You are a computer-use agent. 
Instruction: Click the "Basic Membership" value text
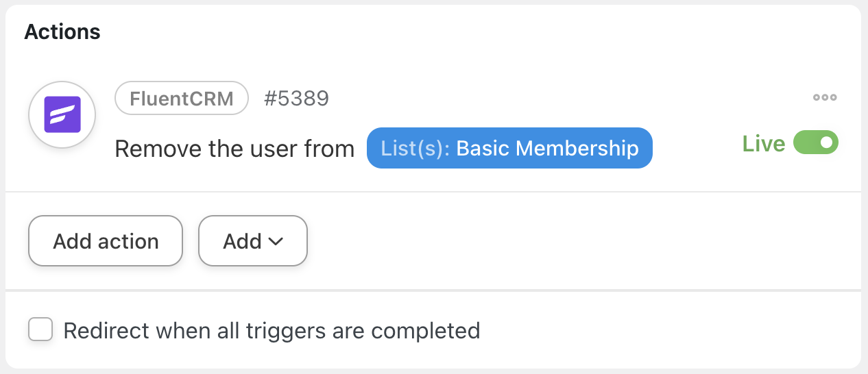(x=547, y=148)
